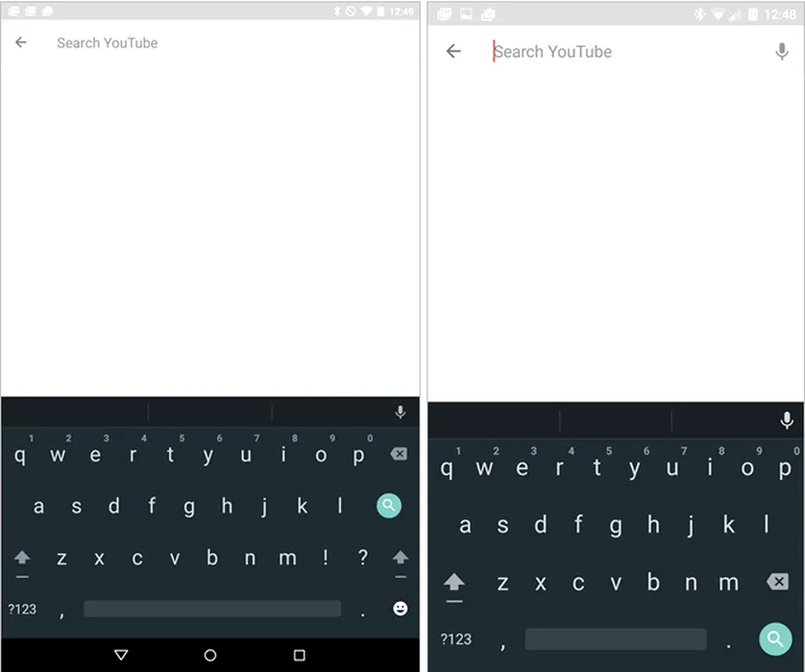Image resolution: width=805 pixels, height=672 pixels.
Task: Tap the z key on the left keyboard
Action: [61, 558]
